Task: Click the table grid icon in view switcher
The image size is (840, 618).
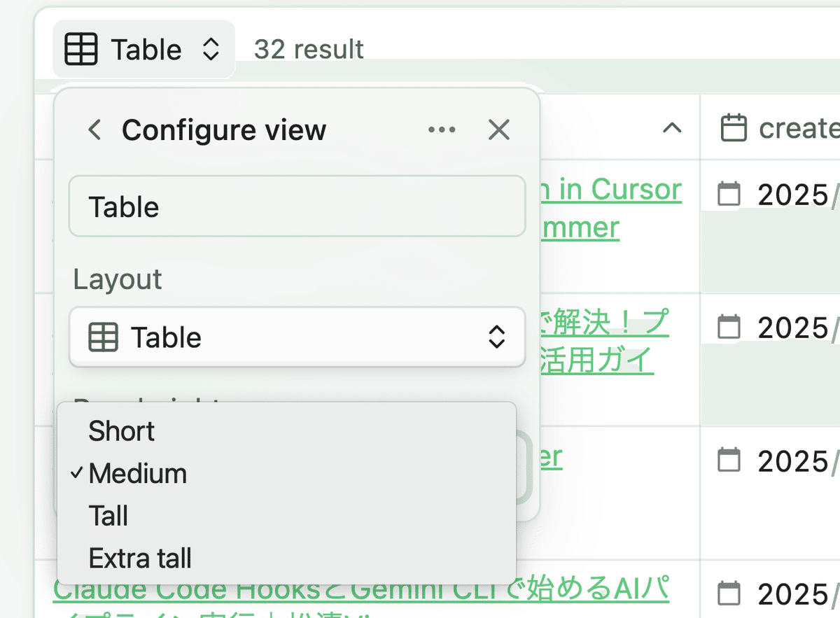Action: click(81, 50)
